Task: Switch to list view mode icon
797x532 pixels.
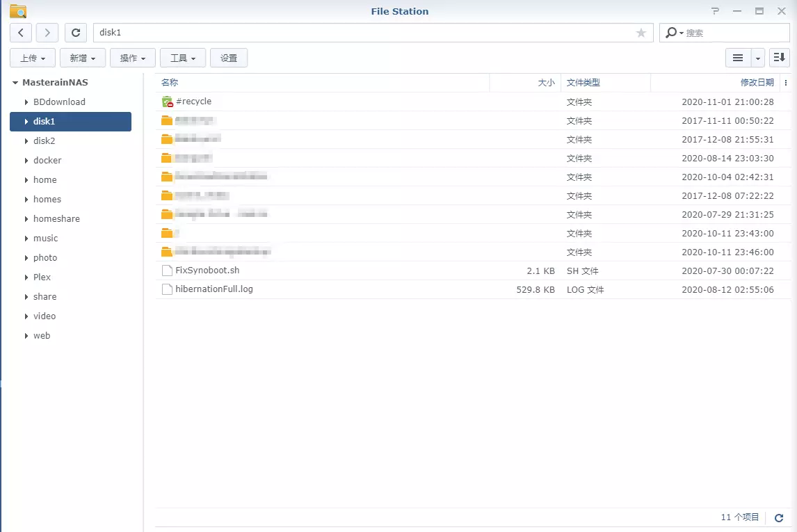Action: [x=738, y=58]
